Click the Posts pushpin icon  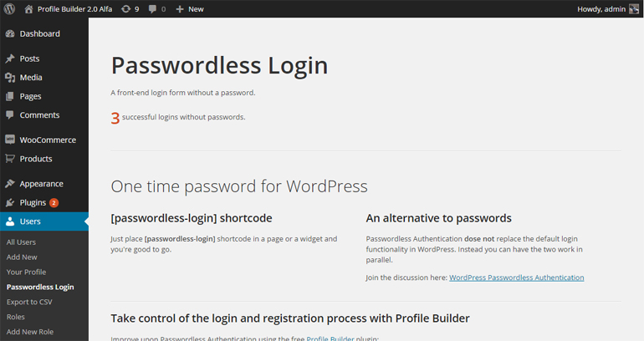(x=10, y=59)
